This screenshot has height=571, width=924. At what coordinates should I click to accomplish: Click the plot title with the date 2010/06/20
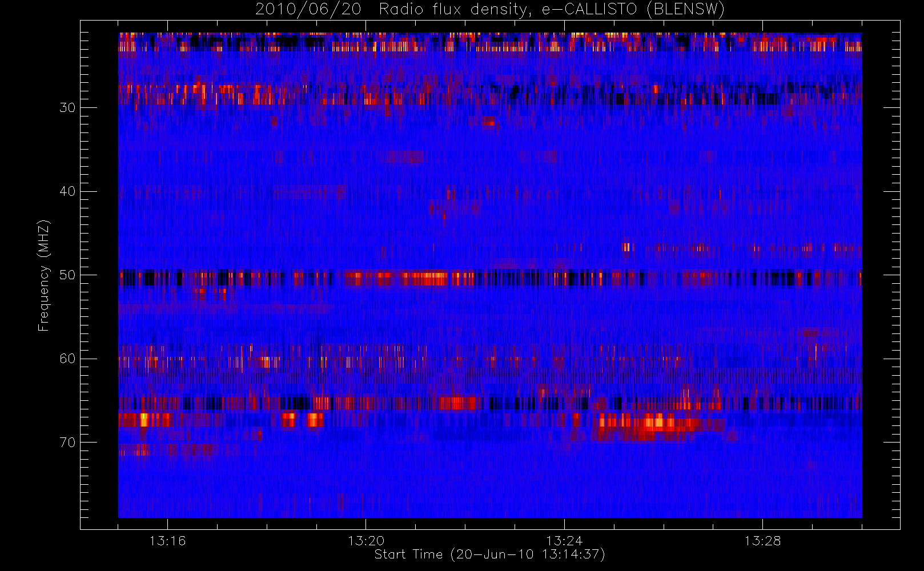[x=490, y=10]
